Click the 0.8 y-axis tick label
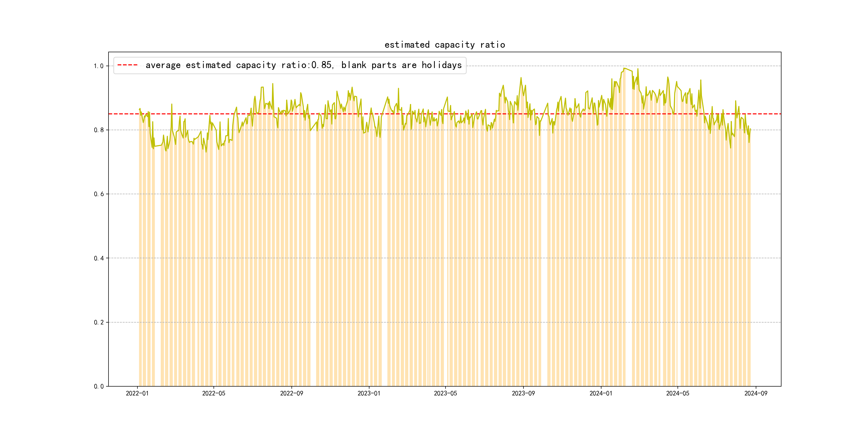868x434 pixels. pyautogui.click(x=98, y=130)
